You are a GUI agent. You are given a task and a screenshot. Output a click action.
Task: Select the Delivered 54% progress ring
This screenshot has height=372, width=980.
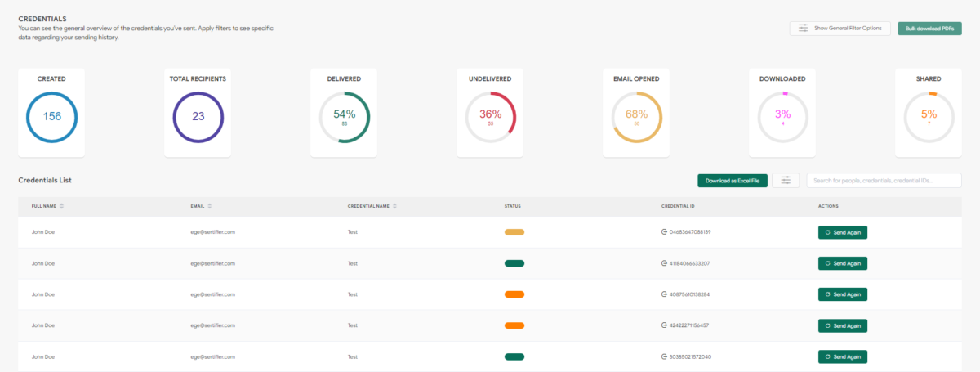tap(344, 117)
